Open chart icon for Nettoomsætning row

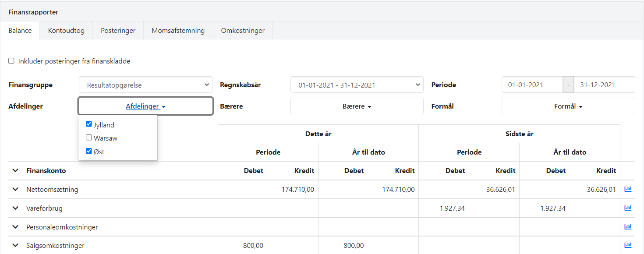[628, 189]
